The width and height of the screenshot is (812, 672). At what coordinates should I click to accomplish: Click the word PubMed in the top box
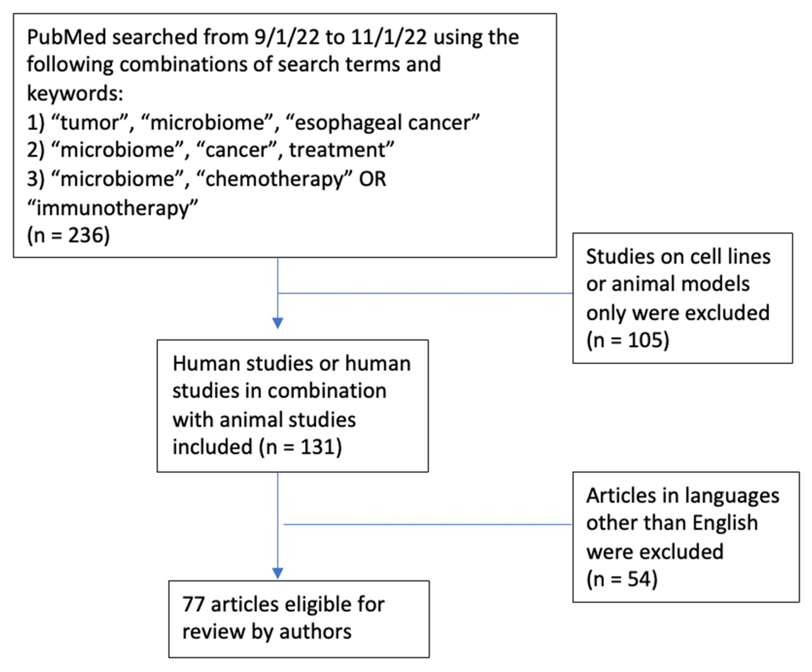(x=66, y=38)
